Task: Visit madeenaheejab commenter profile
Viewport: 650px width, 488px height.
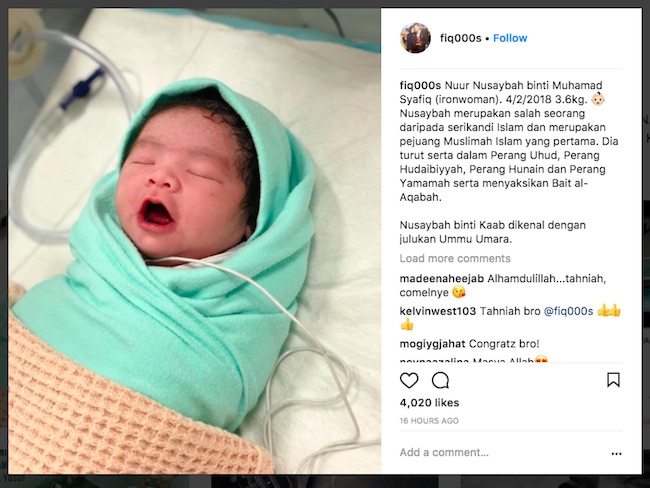Action: point(442,279)
